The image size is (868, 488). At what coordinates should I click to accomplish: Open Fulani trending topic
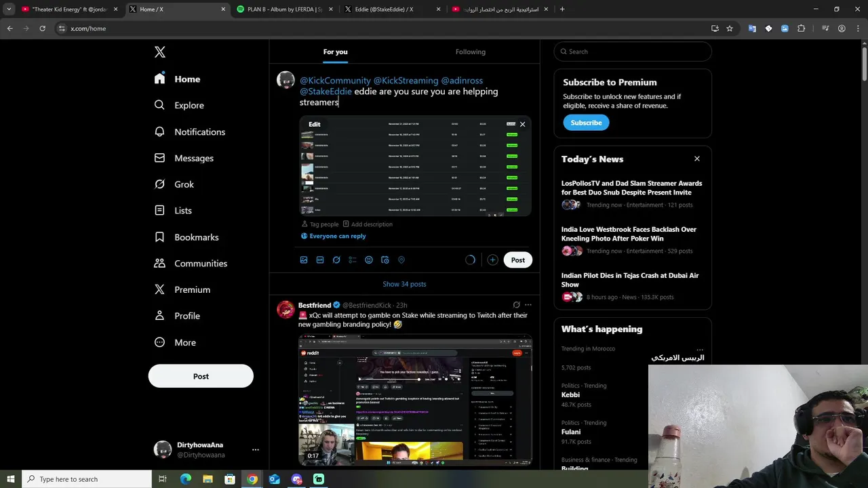tap(571, 432)
